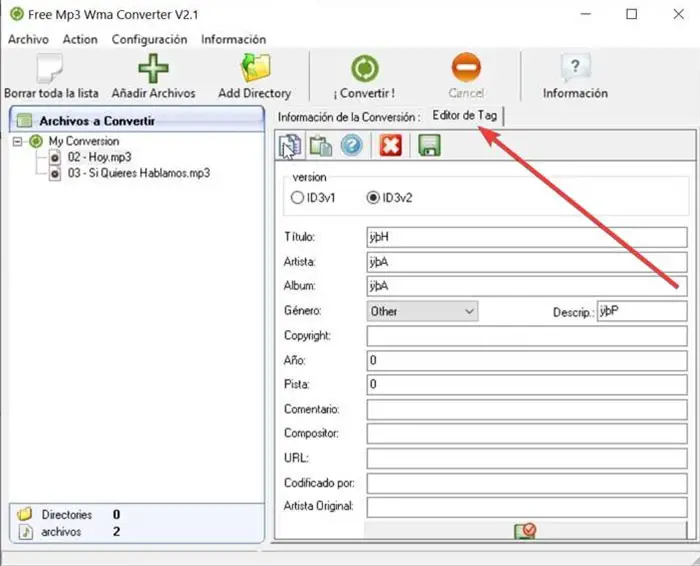Maximize the converter window

(x=632, y=14)
